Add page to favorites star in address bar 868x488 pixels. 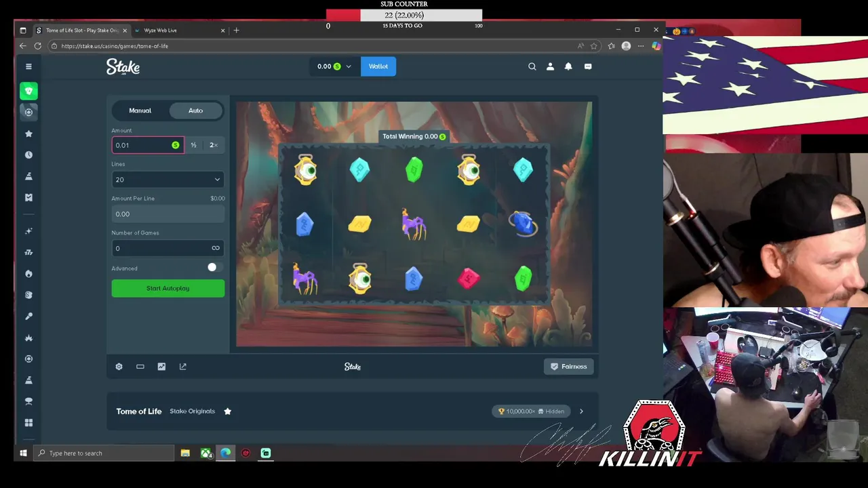coord(594,46)
